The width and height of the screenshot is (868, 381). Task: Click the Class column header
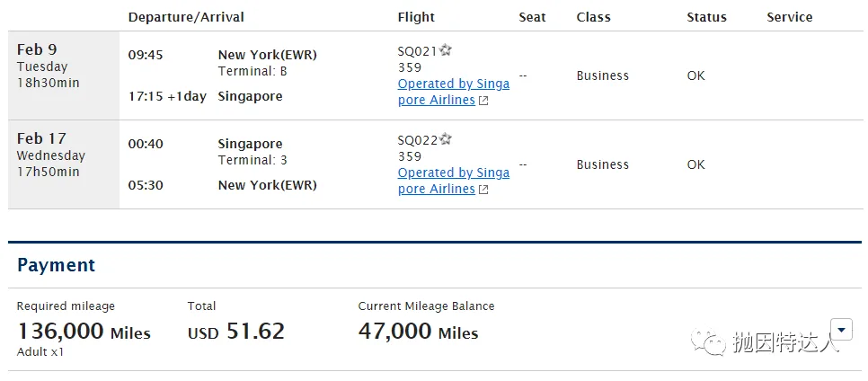[x=593, y=17]
